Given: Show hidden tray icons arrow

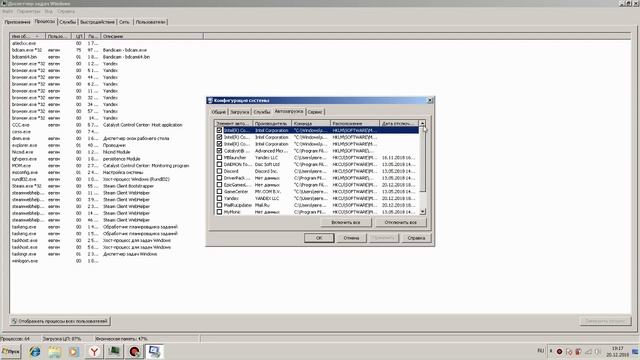Looking at the screenshot, I should tap(551, 351).
